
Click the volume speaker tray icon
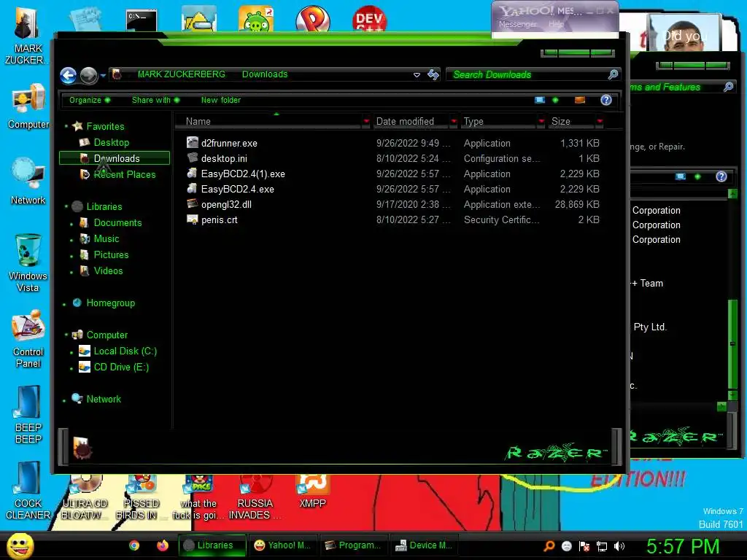pyautogui.click(x=619, y=546)
